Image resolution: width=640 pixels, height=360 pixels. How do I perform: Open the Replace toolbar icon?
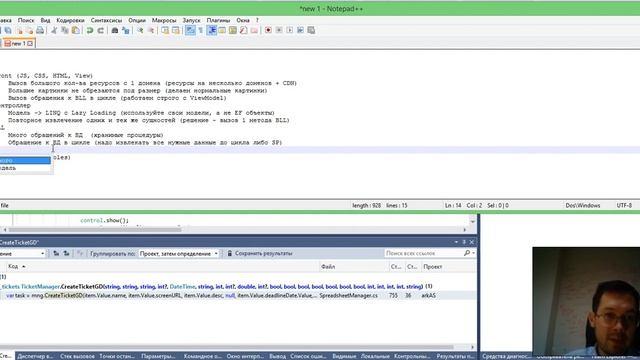tap(126, 30)
